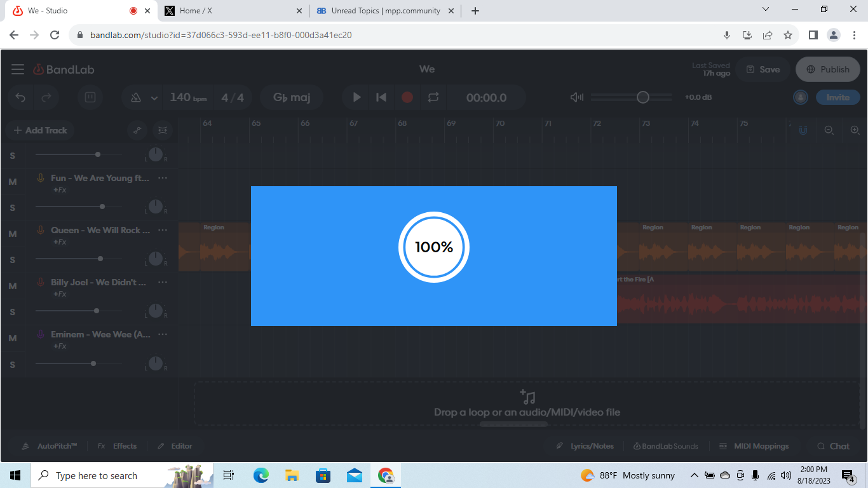This screenshot has width=868, height=488.
Task: Open Microsoft Edge from the taskbar
Action: (261, 475)
